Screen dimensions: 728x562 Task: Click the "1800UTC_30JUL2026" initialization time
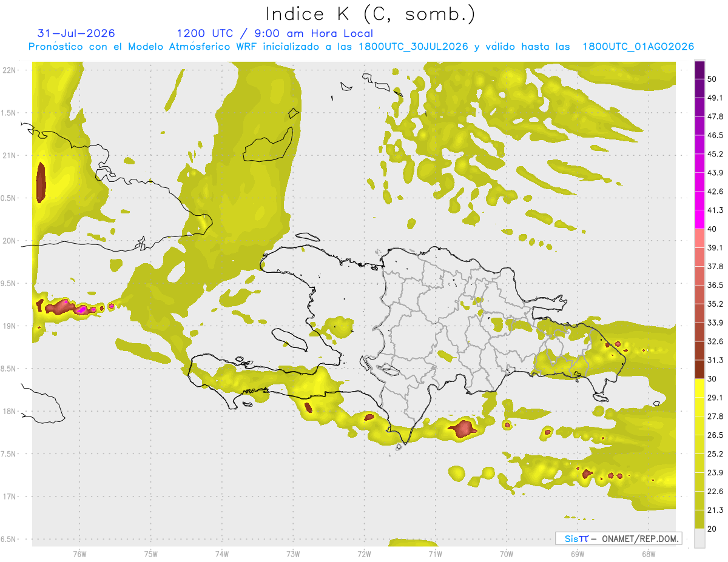coord(413,47)
